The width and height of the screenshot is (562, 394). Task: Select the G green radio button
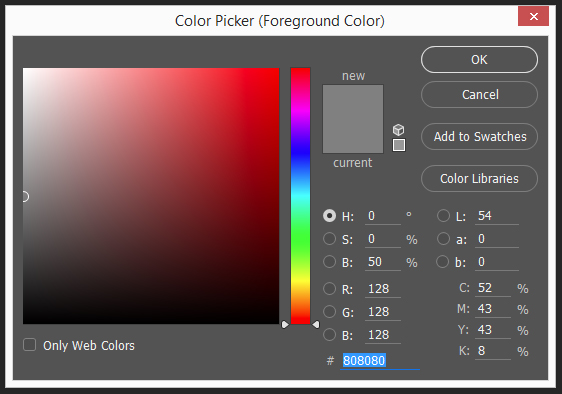coord(329,312)
